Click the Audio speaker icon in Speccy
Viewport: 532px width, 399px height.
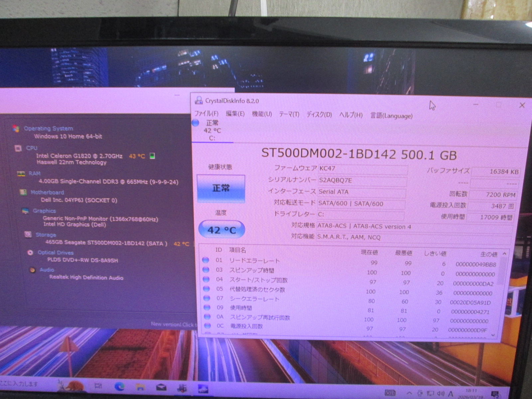pyautogui.click(x=32, y=270)
